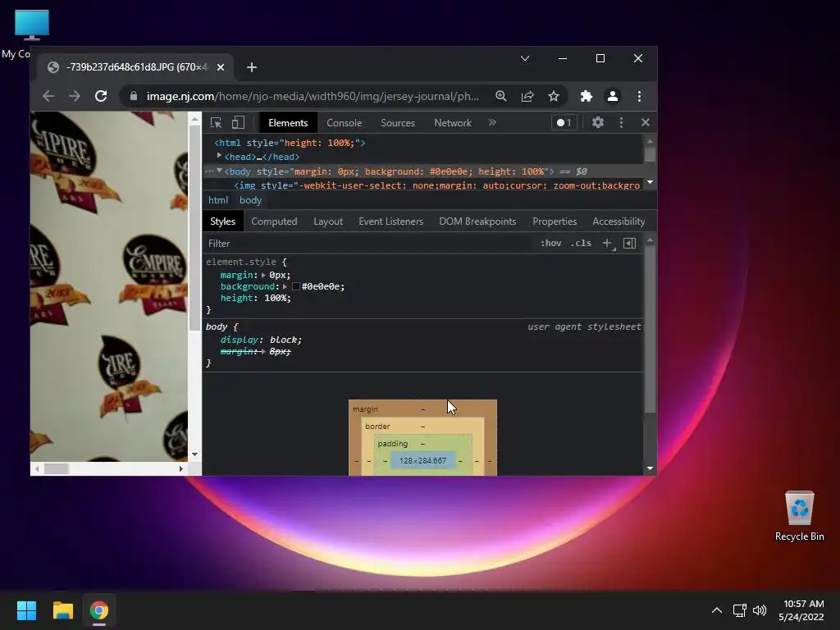Expand the background shorthand property

pos(285,286)
